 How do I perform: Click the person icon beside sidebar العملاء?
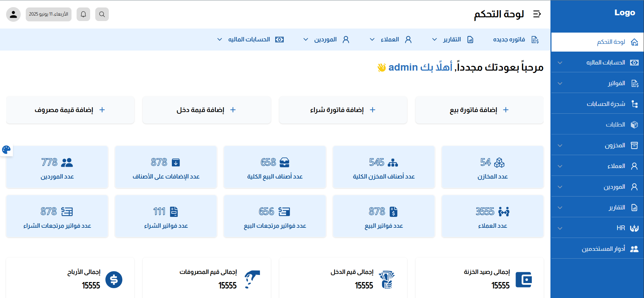tap(635, 166)
